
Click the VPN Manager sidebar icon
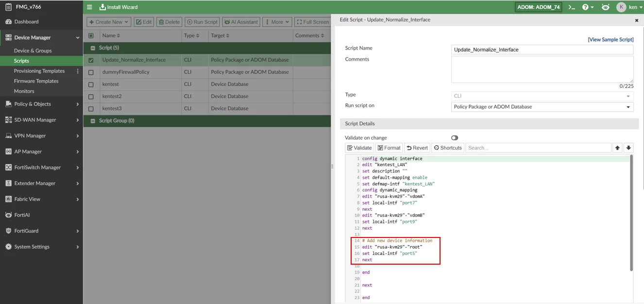pyautogui.click(x=8, y=136)
